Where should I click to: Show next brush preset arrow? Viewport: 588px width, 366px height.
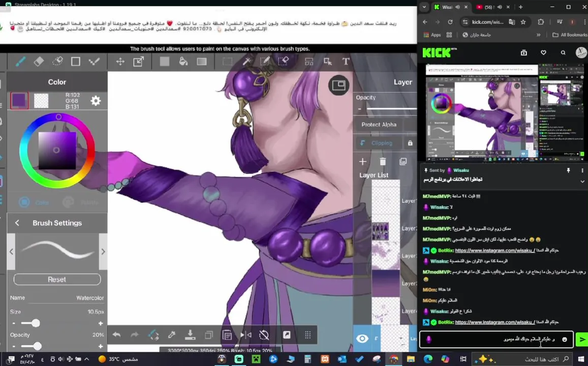pyautogui.click(x=103, y=252)
